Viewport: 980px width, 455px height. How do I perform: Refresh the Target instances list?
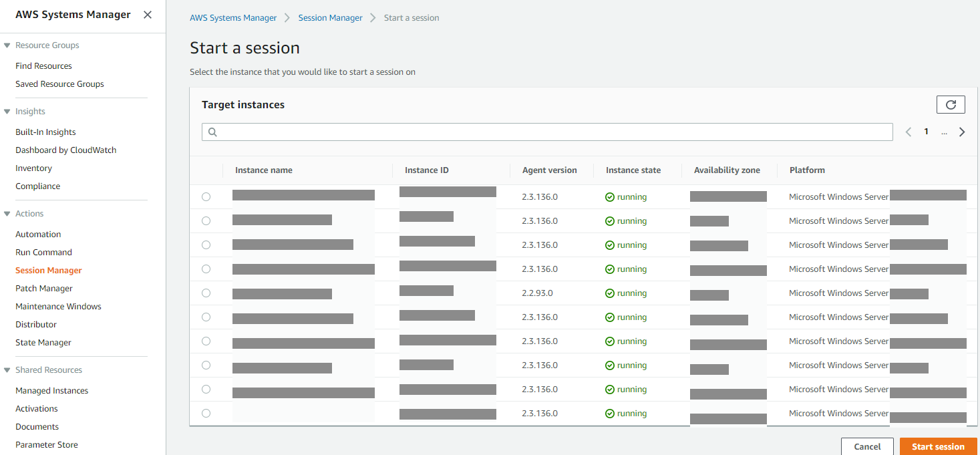coord(950,104)
